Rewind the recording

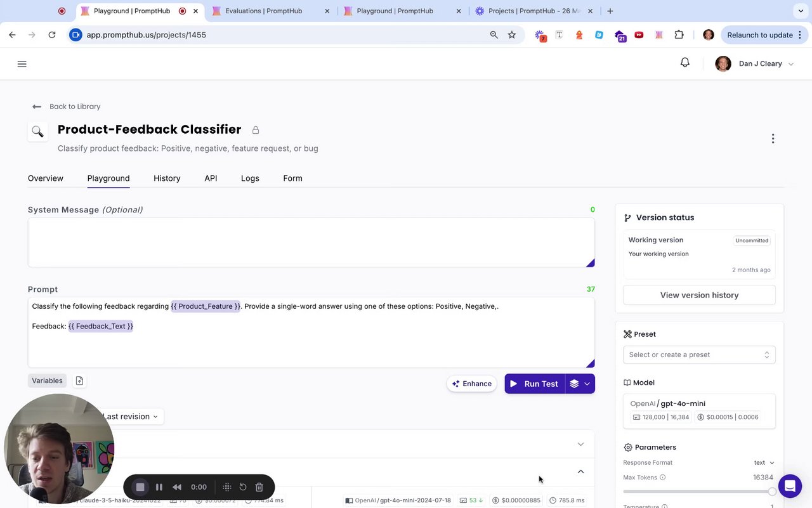[x=177, y=487]
